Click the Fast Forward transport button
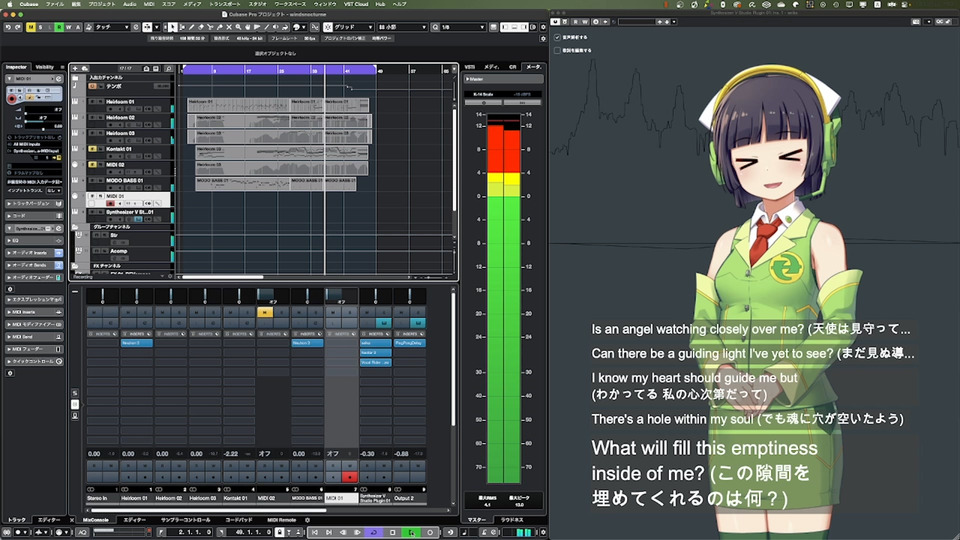The image size is (960, 540). coord(358,532)
